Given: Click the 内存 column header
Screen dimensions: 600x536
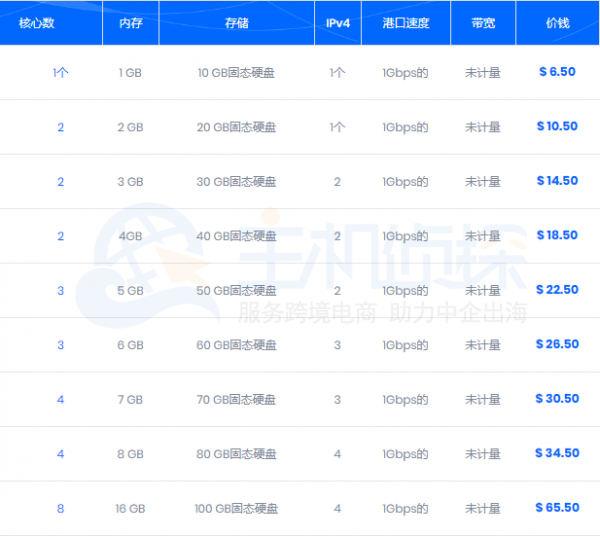Looking at the screenshot, I should click(130, 22).
